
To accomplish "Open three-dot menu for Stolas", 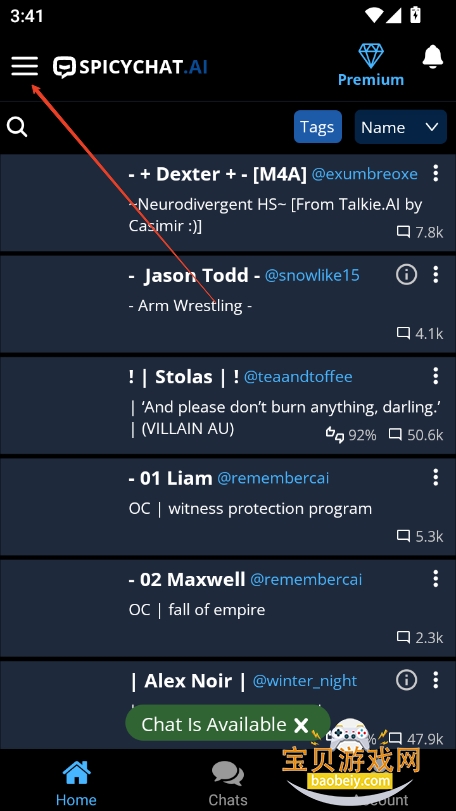I will 436,376.
